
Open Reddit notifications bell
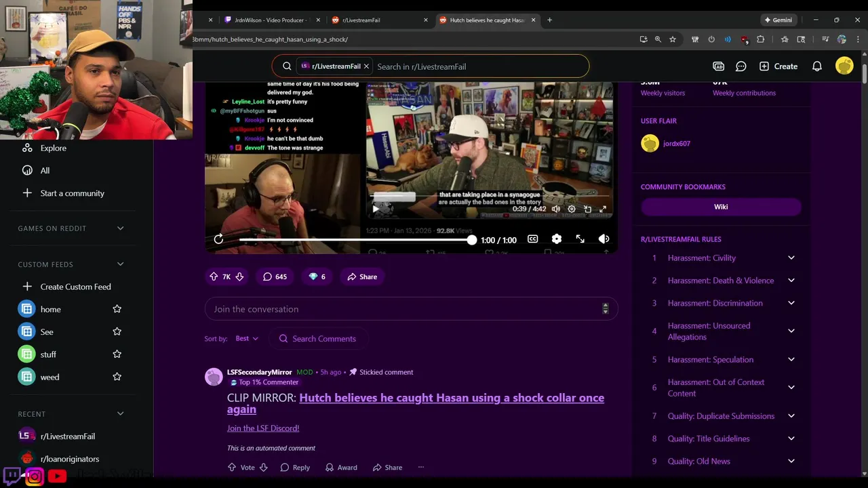[817, 66]
